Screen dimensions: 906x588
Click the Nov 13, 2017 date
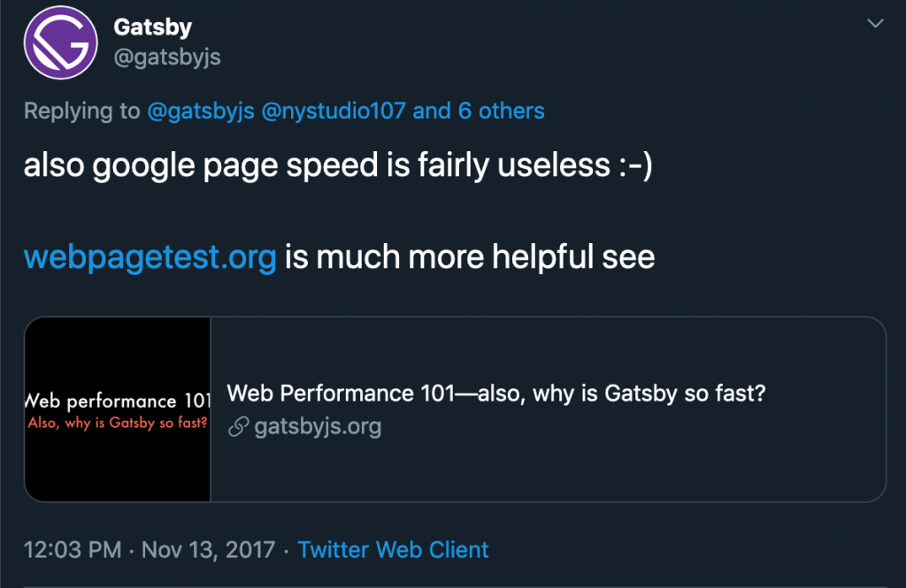point(208,549)
